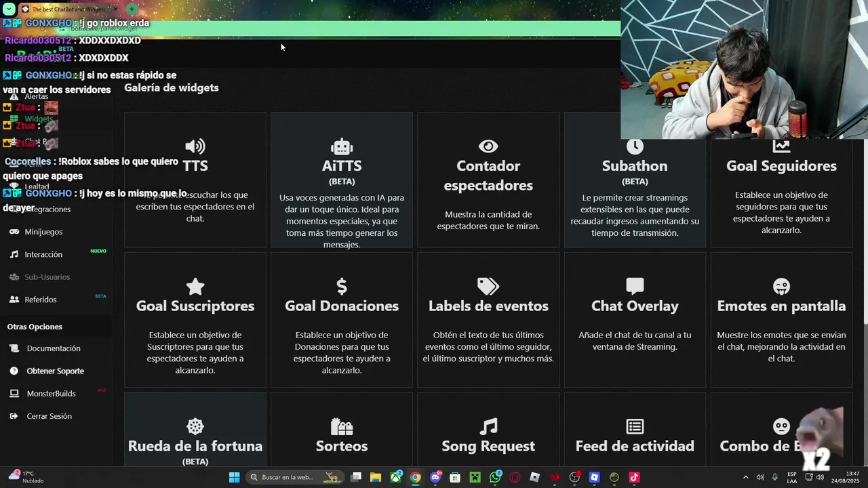Click the 'Muestra la cantidad de espectadores' description
This screenshot has width=868, height=488.
click(x=488, y=220)
